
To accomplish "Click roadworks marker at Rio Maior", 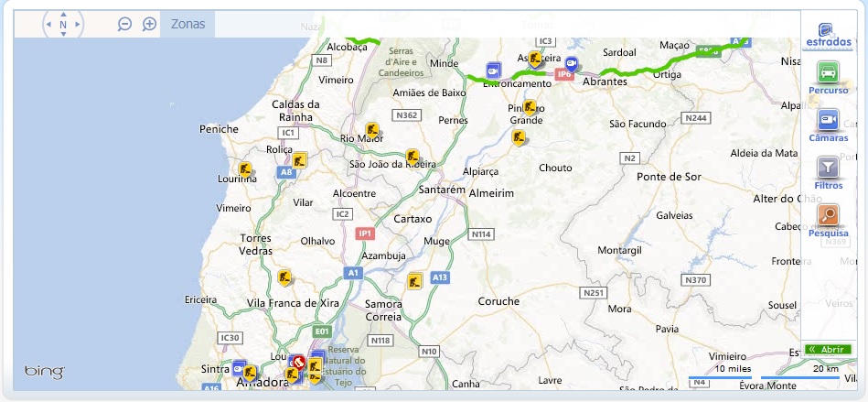I will pos(372,130).
